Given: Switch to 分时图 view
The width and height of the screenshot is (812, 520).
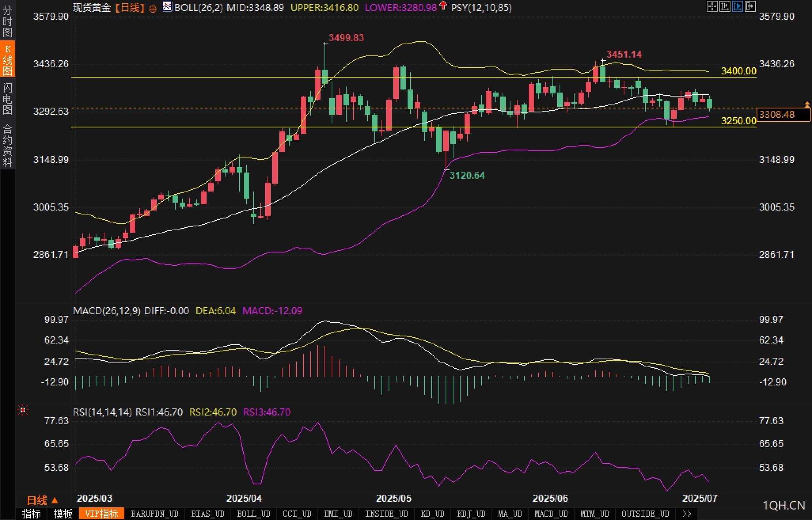Looking at the screenshot, I should pos(8,21).
